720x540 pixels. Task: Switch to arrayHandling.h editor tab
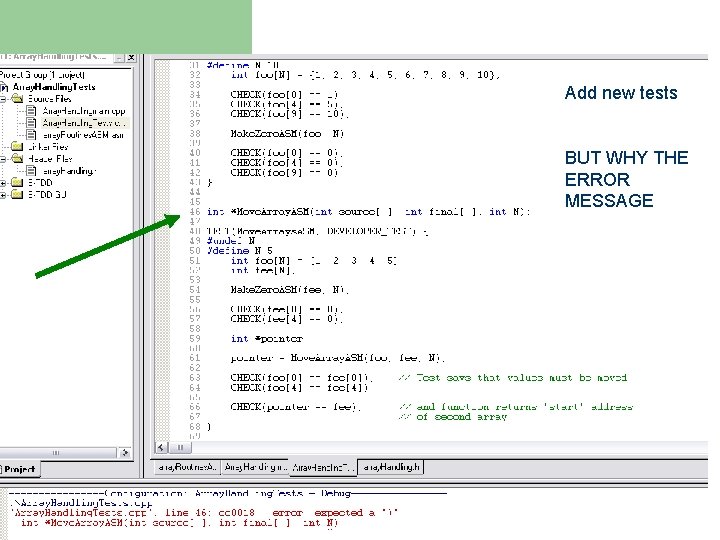[x=391, y=467]
